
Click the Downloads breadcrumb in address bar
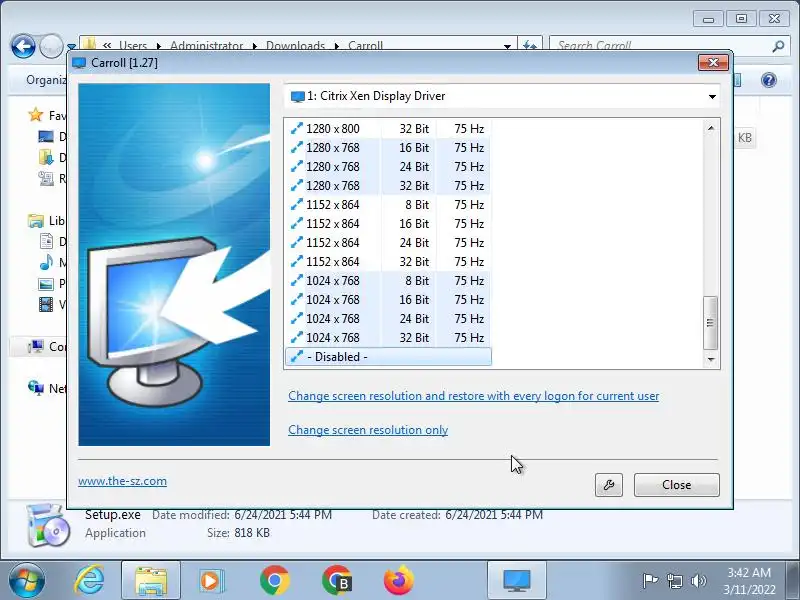coord(295,46)
